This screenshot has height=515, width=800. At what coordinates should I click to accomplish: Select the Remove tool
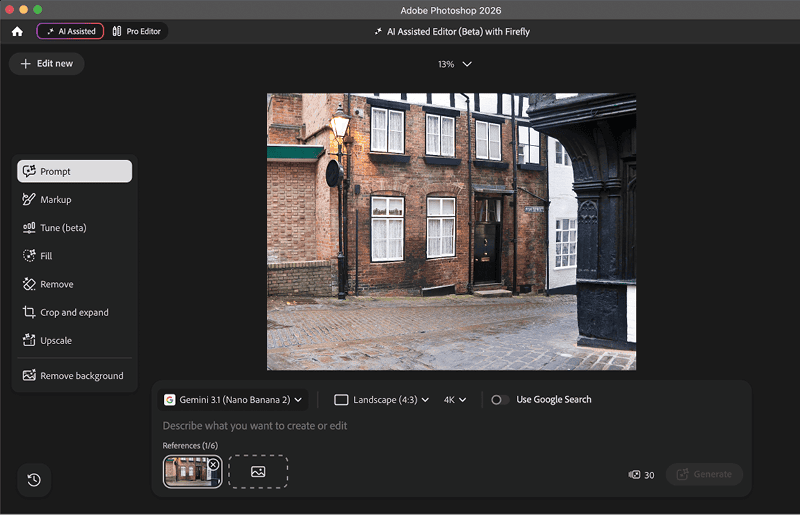(x=74, y=284)
